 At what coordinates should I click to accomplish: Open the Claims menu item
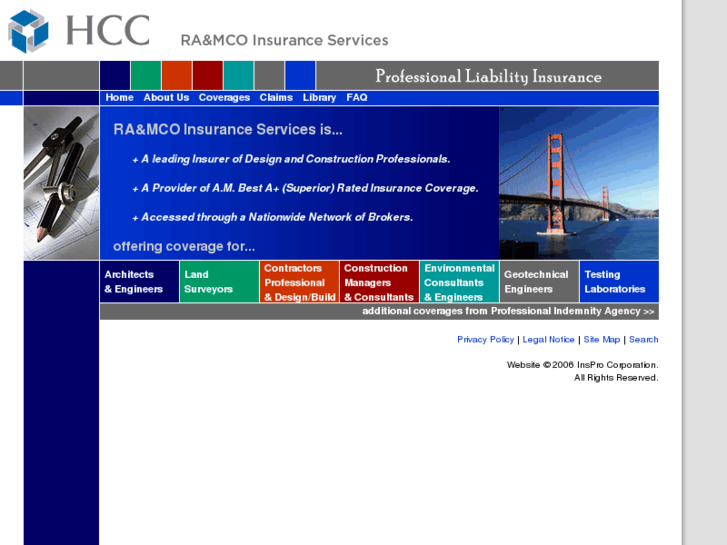point(276,97)
